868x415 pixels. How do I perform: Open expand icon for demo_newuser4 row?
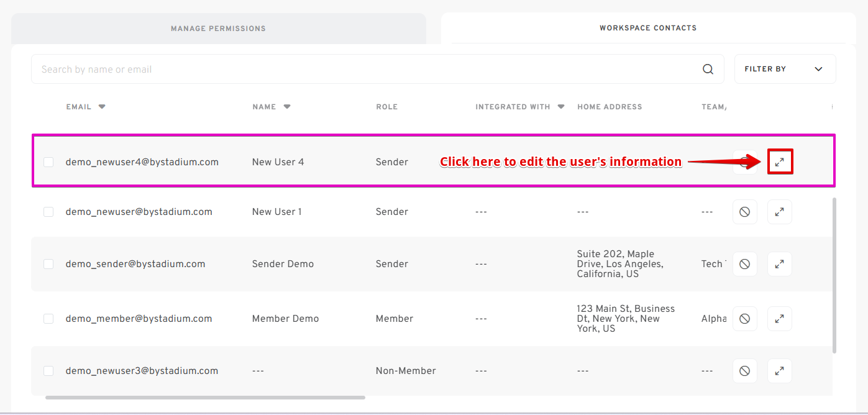pos(780,162)
